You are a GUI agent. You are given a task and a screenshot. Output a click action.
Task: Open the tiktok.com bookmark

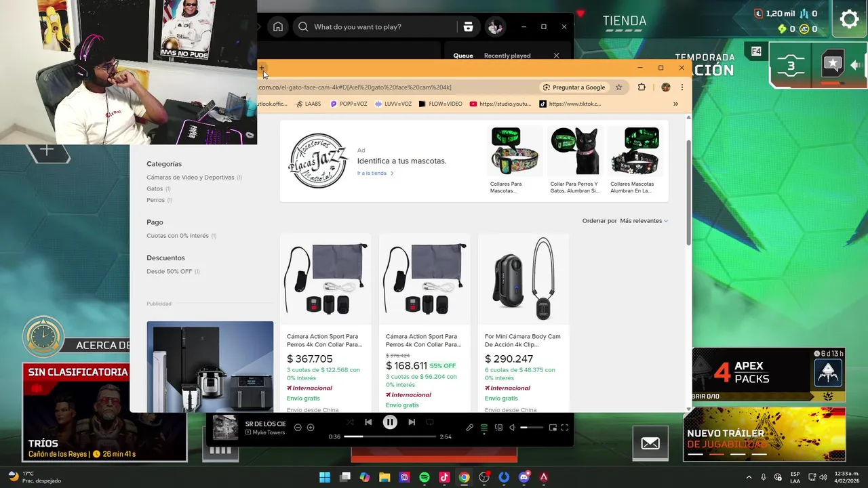570,104
